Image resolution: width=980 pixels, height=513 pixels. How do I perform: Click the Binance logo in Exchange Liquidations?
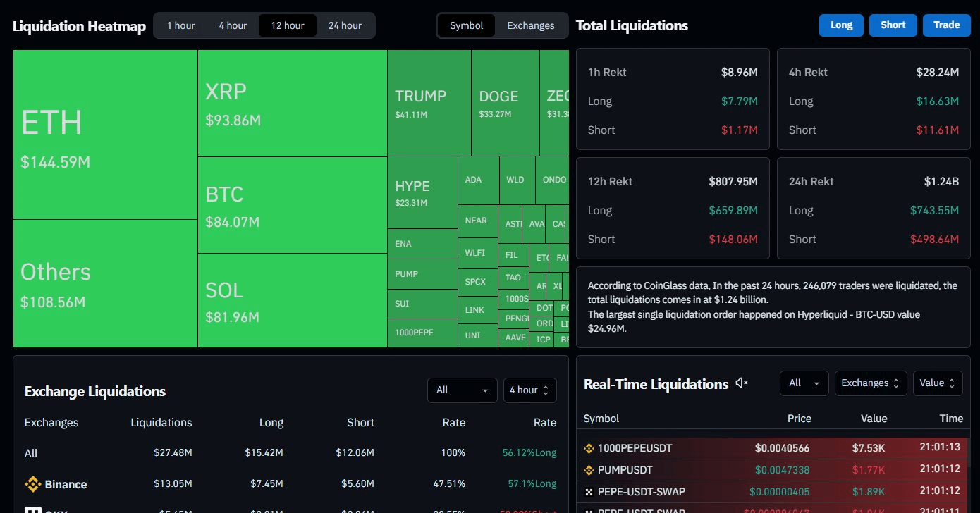point(32,484)
